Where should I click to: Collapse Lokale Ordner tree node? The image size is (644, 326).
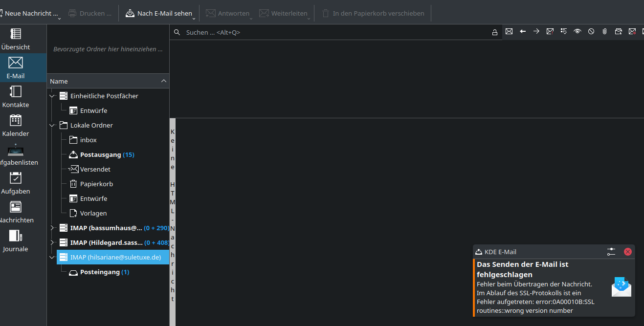(x=52, y=125)
